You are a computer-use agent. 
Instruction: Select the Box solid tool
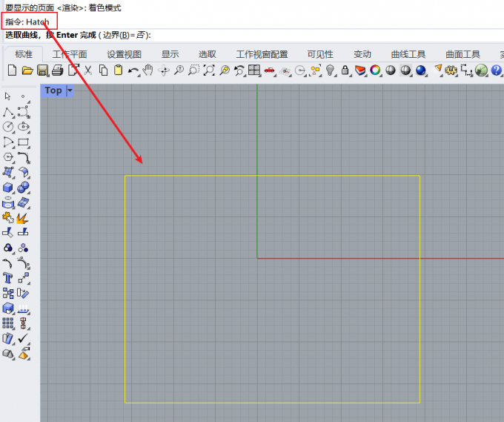pyautogui.click(x=8, y=188)
